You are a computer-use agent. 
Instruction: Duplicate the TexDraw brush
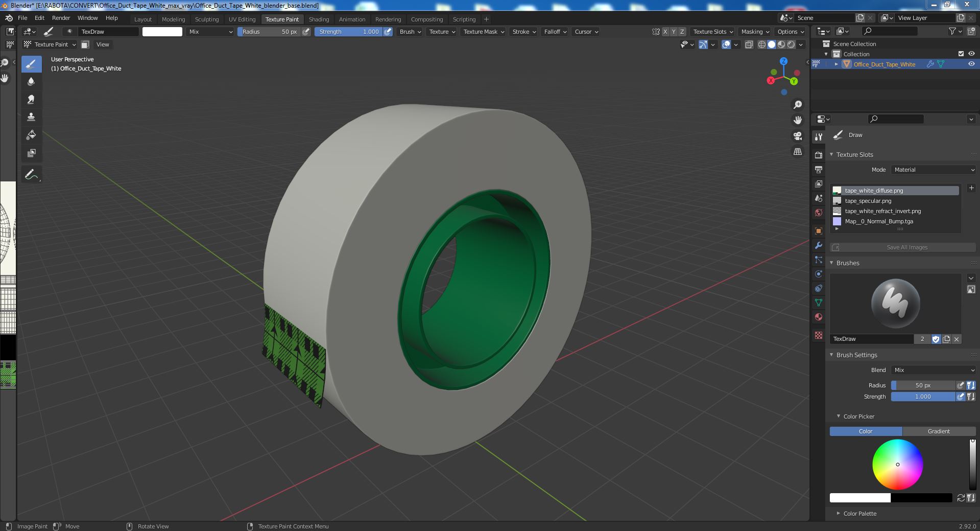pos(946,339)
